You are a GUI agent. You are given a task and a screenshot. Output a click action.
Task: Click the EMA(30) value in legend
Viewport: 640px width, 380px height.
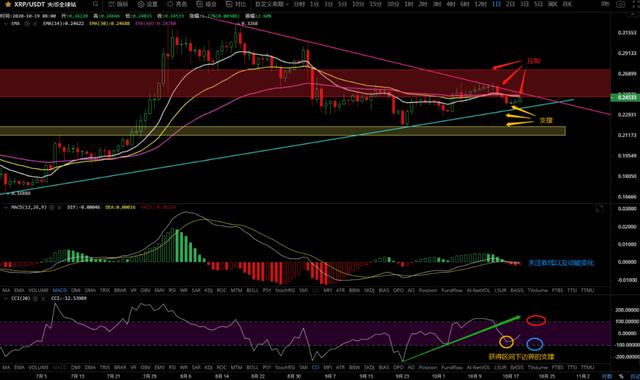109,24
